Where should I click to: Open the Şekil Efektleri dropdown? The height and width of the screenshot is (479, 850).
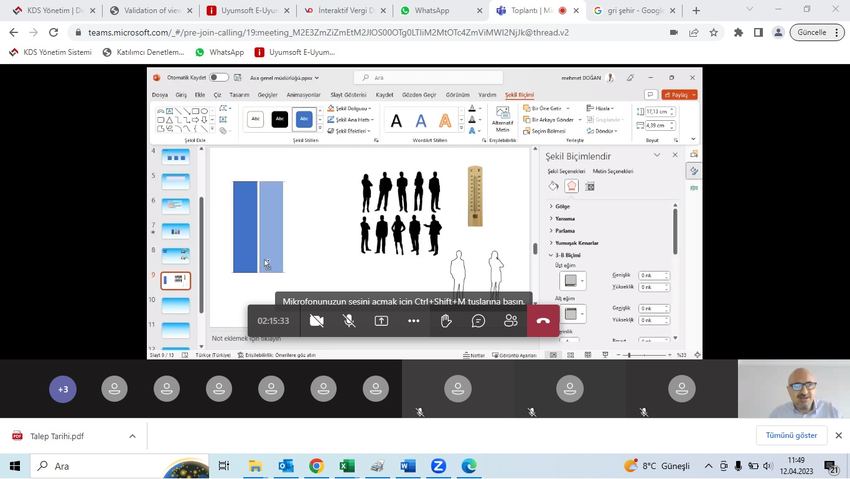click(x=350, y=131)
